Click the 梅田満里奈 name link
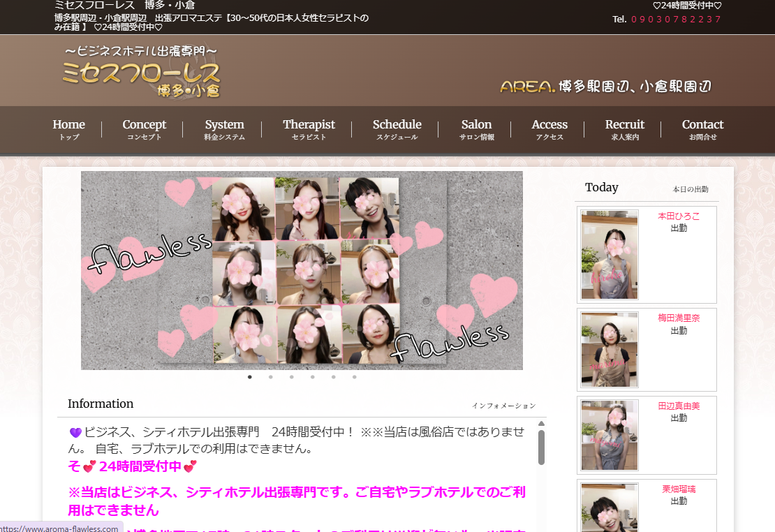775x532 pixels. (x=679, y=318)
